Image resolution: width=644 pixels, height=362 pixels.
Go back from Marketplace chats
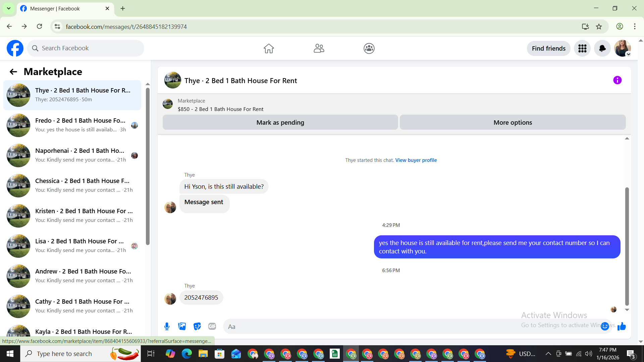(x=13, y=72)
